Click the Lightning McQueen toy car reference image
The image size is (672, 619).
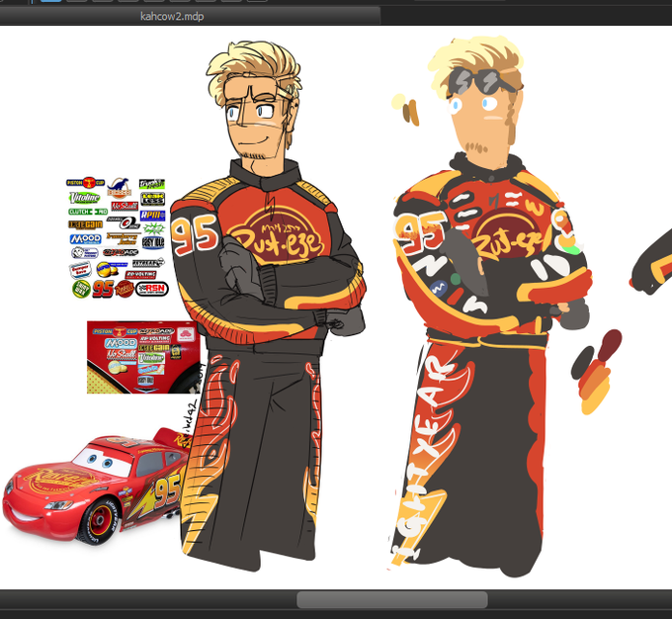(97, 486)
